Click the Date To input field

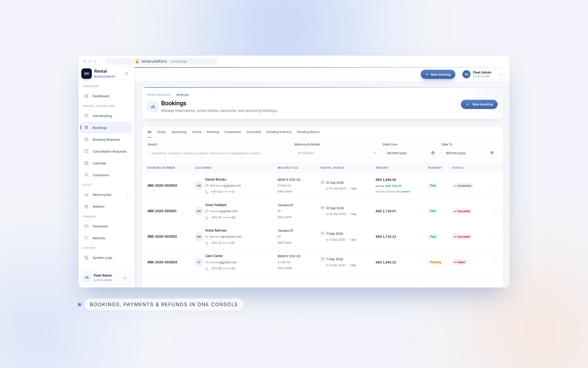[x=469, y=153]
